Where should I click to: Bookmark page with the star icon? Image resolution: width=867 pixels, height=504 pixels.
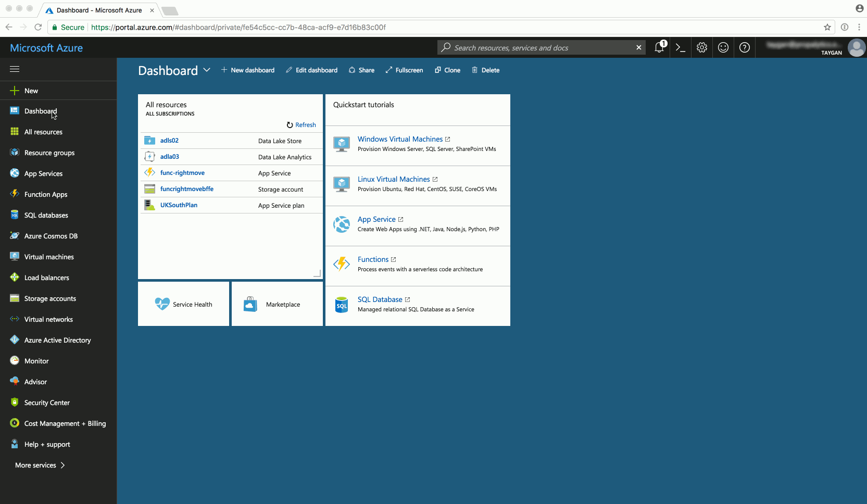[827, 27]
